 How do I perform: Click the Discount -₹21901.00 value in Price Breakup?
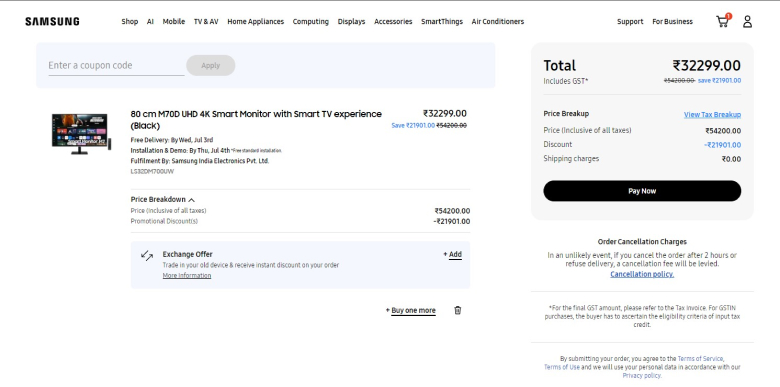click(x=722, y=145)
